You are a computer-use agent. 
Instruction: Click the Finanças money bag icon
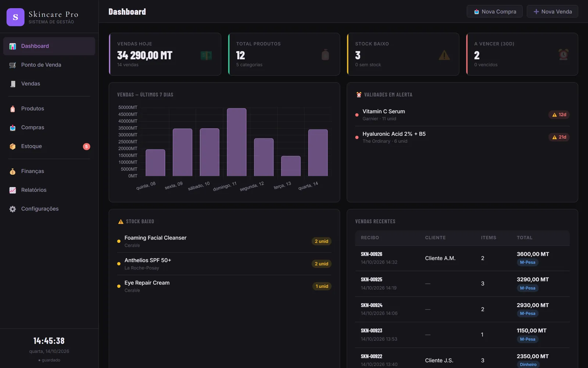tap(12, 171)
